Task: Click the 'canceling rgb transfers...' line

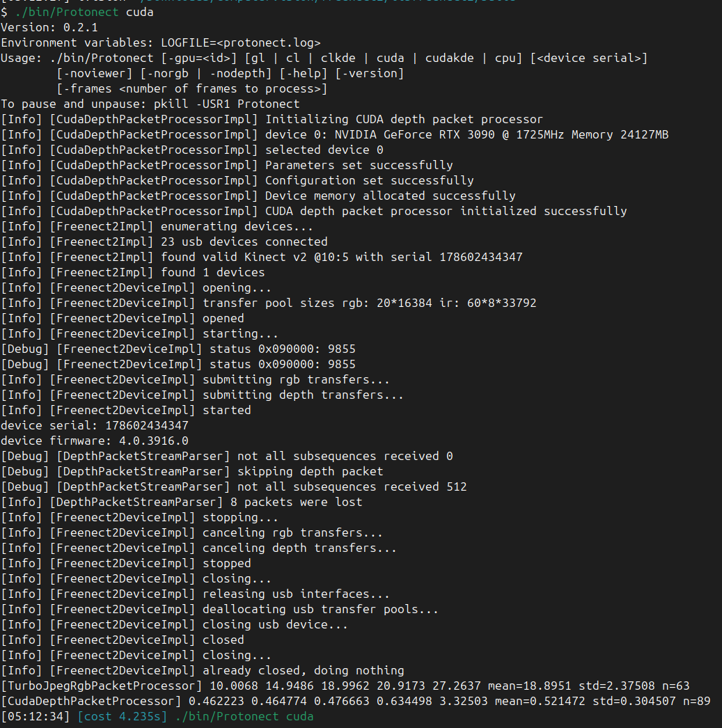Action: coord(191,533)
